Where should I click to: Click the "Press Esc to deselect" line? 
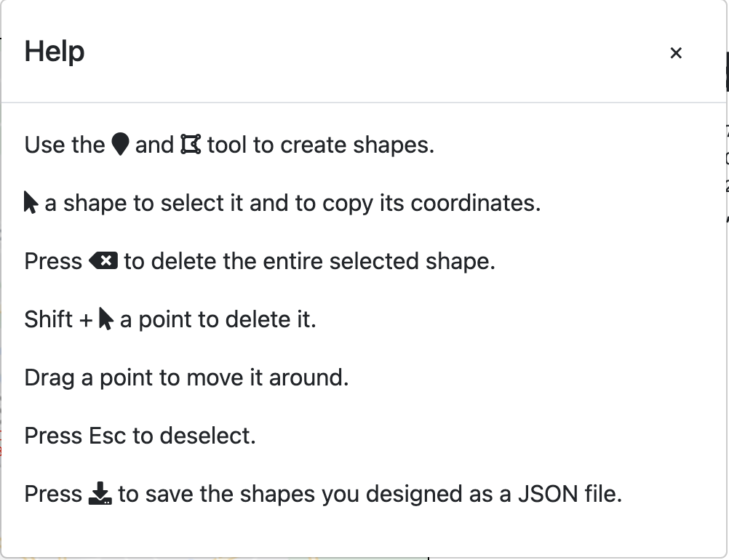tap(140, 436)
